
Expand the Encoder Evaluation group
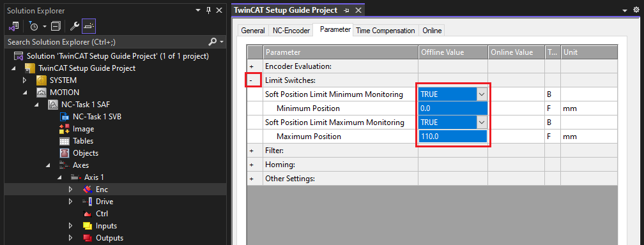(251, 66)
